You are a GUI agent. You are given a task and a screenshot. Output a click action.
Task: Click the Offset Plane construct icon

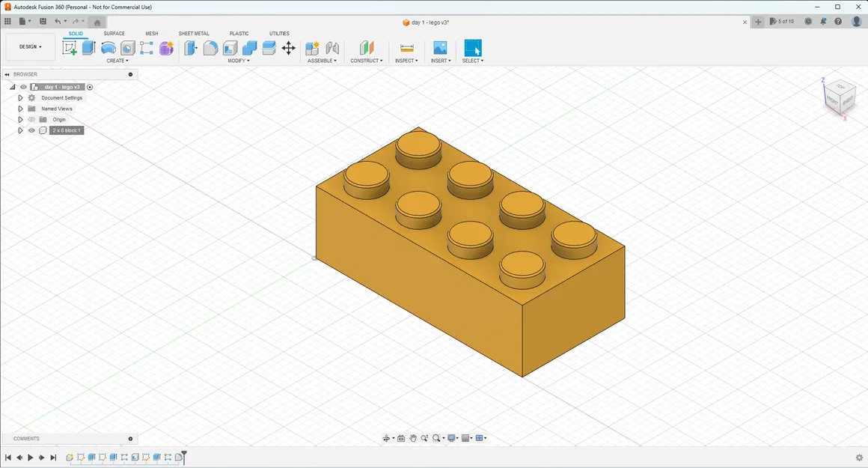[367, 48]
